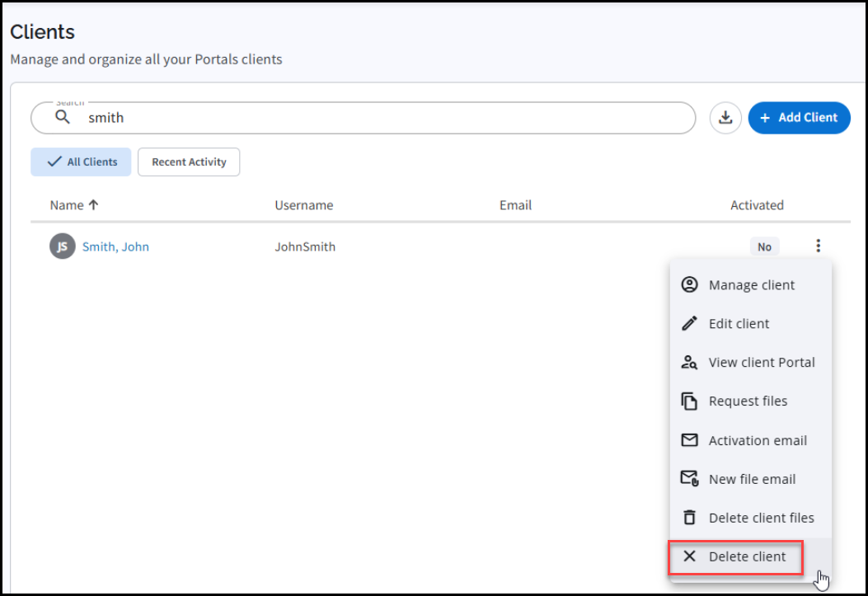Screen dimensions: 868x596
Task: Click the No activated status badge
Action: (764, 246)
